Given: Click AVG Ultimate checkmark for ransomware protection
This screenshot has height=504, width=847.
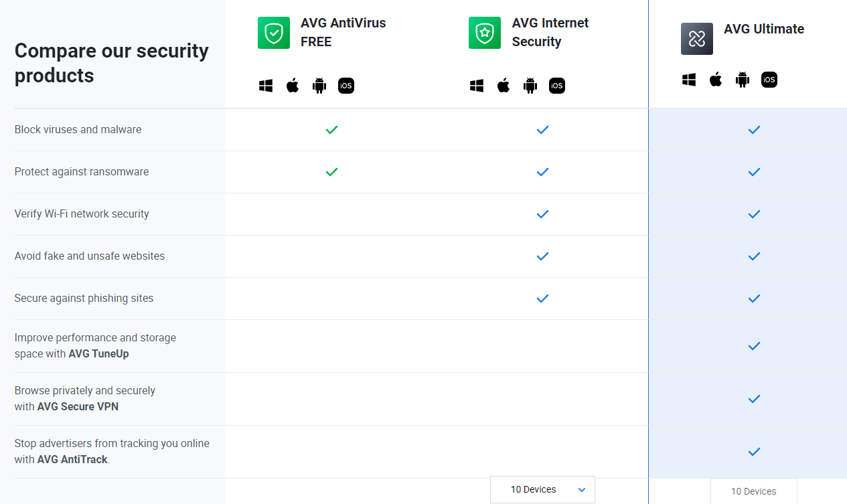Looking at the screenshot, I should click(754, 172).
